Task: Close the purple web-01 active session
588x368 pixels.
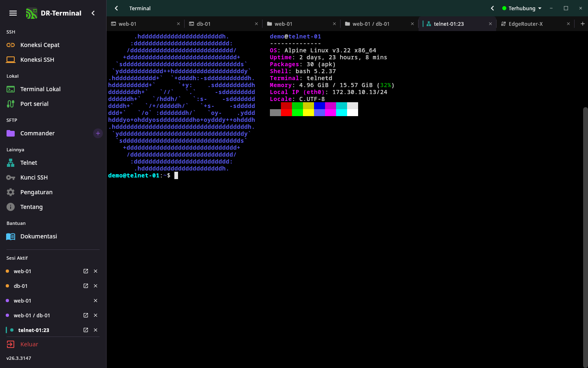Action: pyautogui.click(x=96, y=301)
